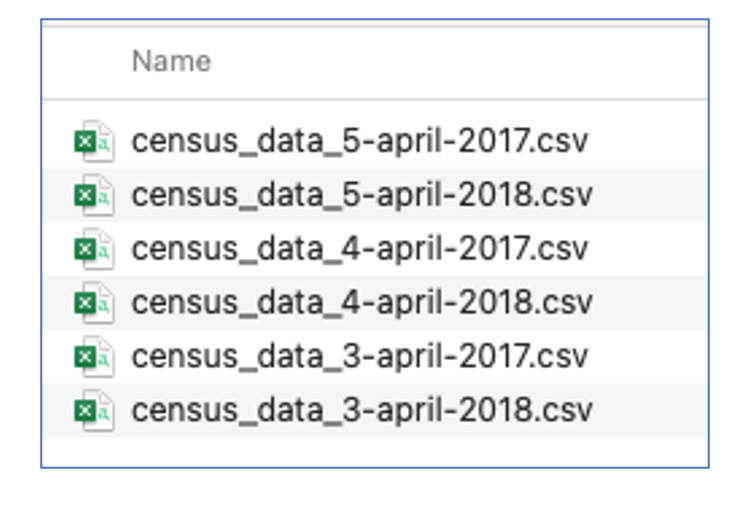753x510 pixels.
Task: Click the shaded row area right of census_data_4-april-2018.csv
Action: tap(650, 303)
